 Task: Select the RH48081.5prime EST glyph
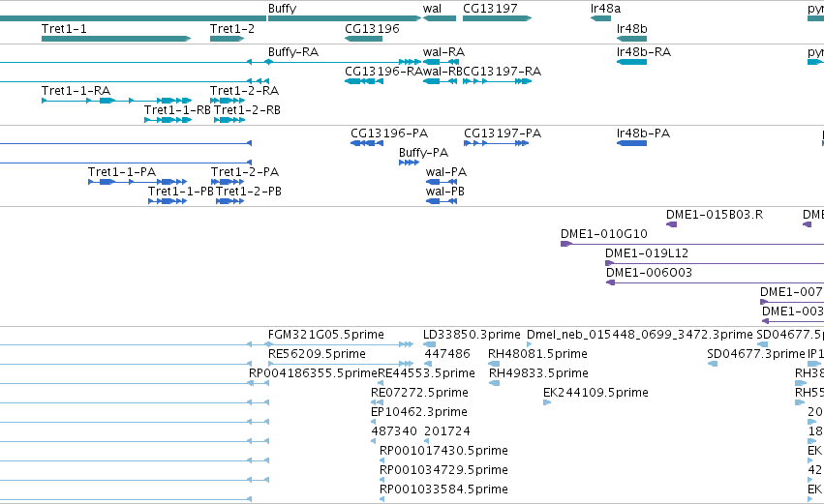pos(494,364)
